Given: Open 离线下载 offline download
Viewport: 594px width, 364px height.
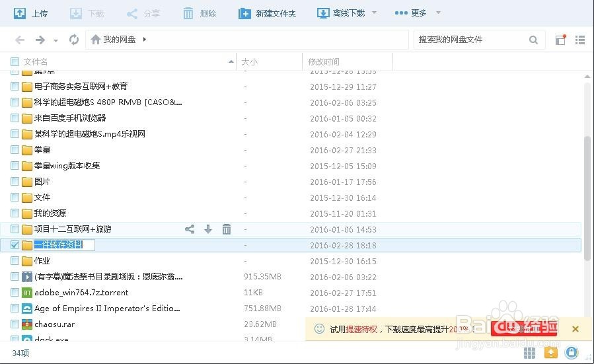Looking at the screenshot, I should coord(341,13).
